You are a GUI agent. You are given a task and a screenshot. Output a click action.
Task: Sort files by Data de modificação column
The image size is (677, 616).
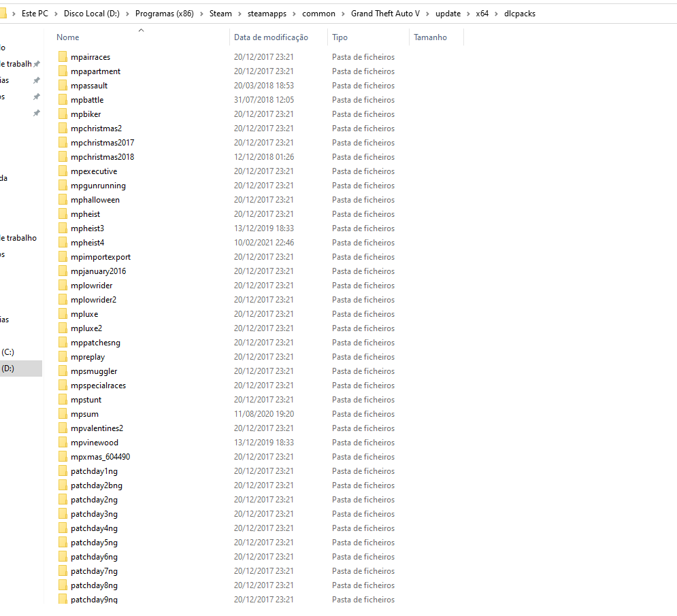click(x=271, y=37)
